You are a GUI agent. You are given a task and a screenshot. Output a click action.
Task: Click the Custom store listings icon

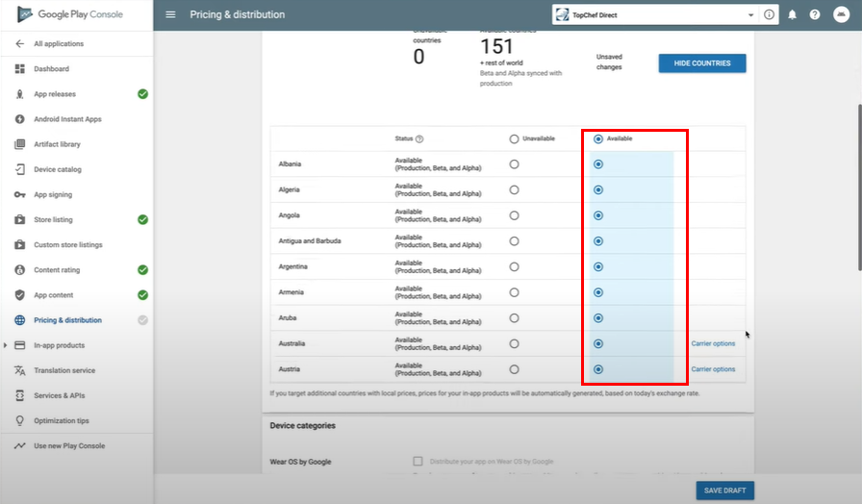pos(20,244)
